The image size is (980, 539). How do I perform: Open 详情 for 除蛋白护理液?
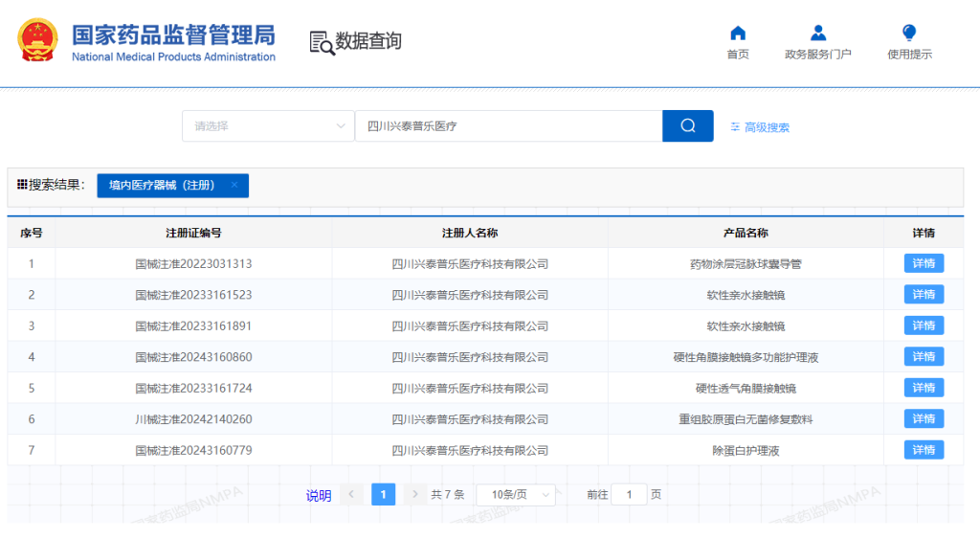coord(924,450)
